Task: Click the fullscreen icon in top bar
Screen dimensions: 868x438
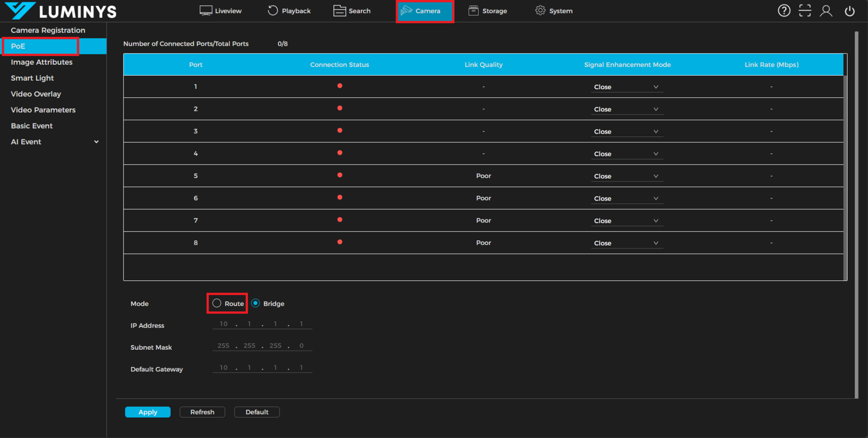Action: 805,11
